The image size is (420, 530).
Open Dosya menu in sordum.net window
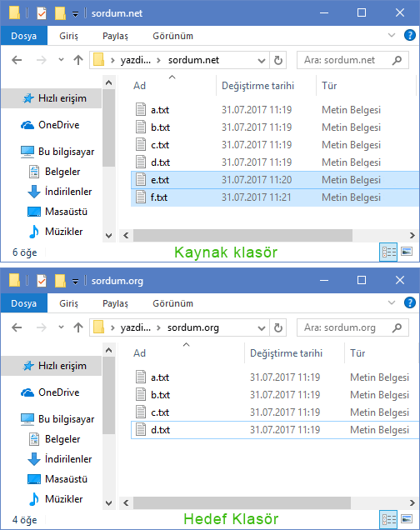point(23,36)
